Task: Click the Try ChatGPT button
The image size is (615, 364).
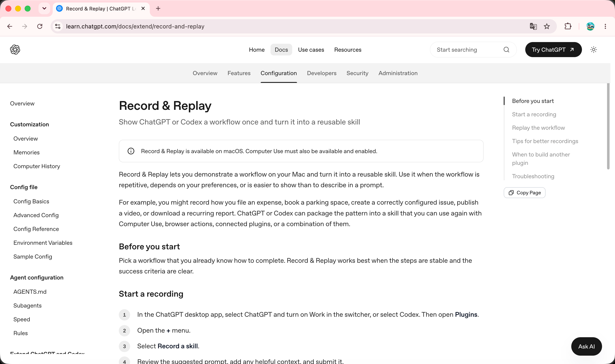Action: click(x=553, y=50)
